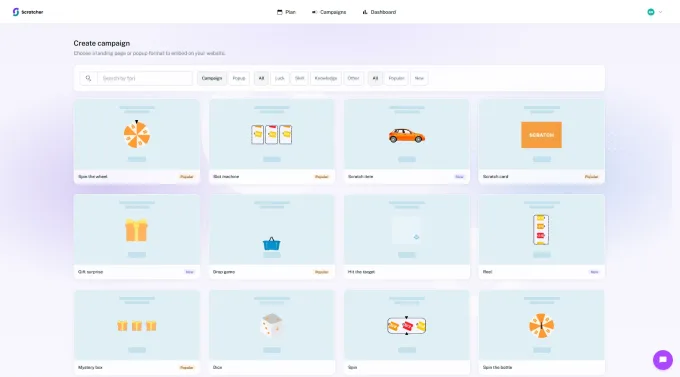This screenshot has height=377, width=680.
Task: Open the user avatar account icon
Action: (651, 12)
